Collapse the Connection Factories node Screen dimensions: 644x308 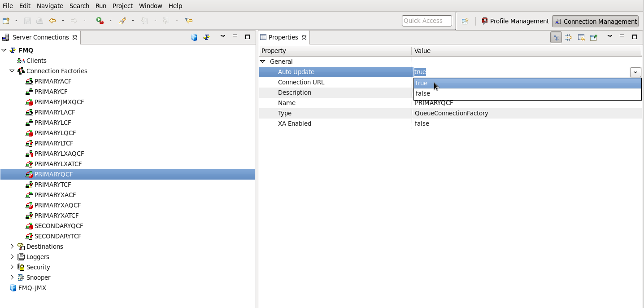(x=12, y=71)
